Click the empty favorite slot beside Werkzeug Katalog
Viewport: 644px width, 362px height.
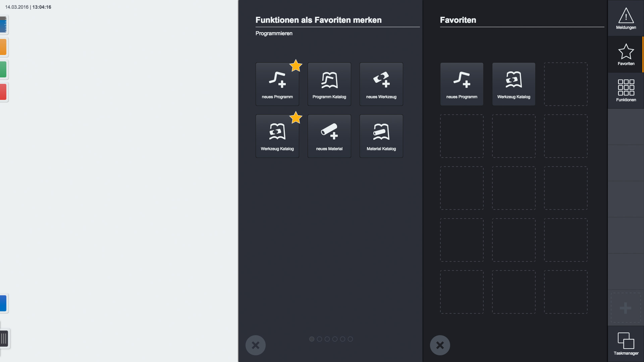[566, 84]
